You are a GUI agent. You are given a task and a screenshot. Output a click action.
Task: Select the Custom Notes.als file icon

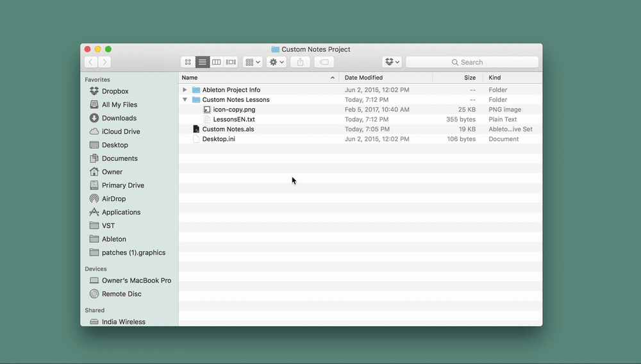pos(196,129)
